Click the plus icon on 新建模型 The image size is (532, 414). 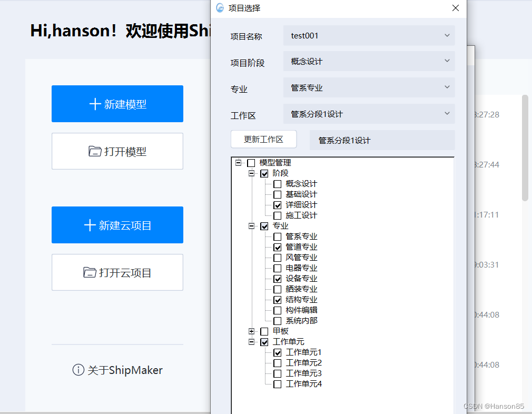[x=95, y=104]
